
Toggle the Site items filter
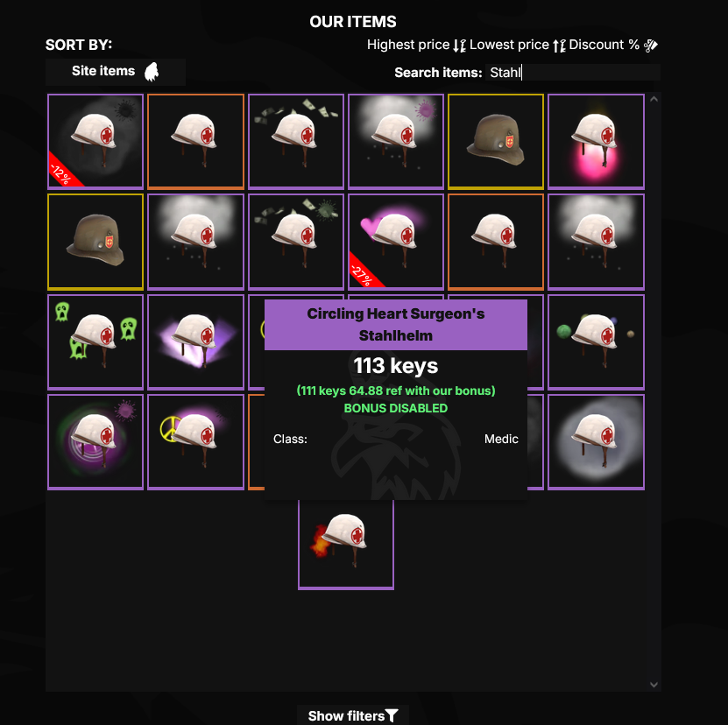[115, 72]
